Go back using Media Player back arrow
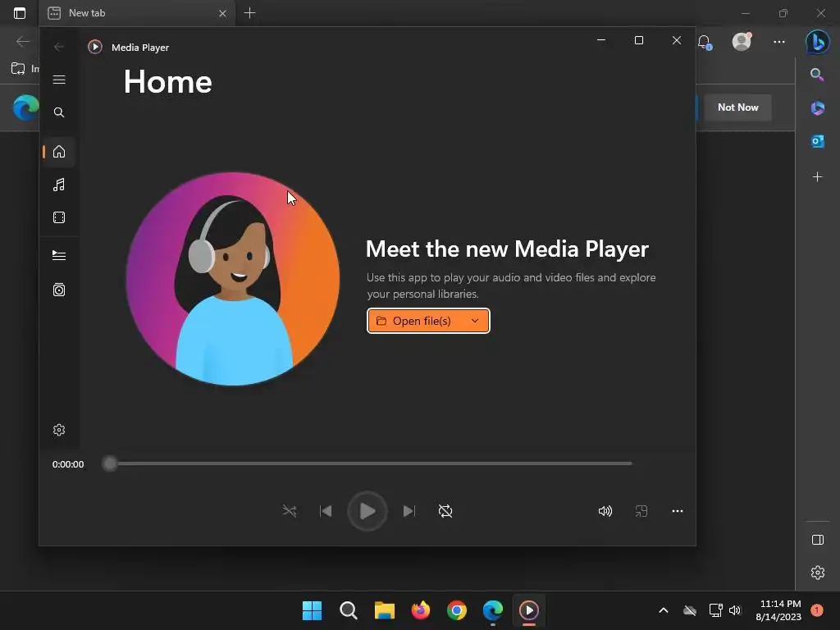Image resolution: width=840 pixels, height=630 pixels. tap(59, 47)
